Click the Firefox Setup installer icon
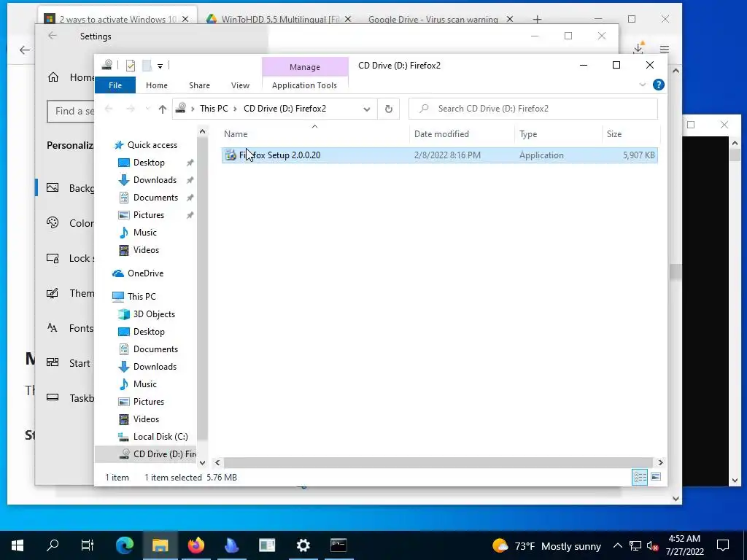 pyautogui.click(x=231, y=155)
